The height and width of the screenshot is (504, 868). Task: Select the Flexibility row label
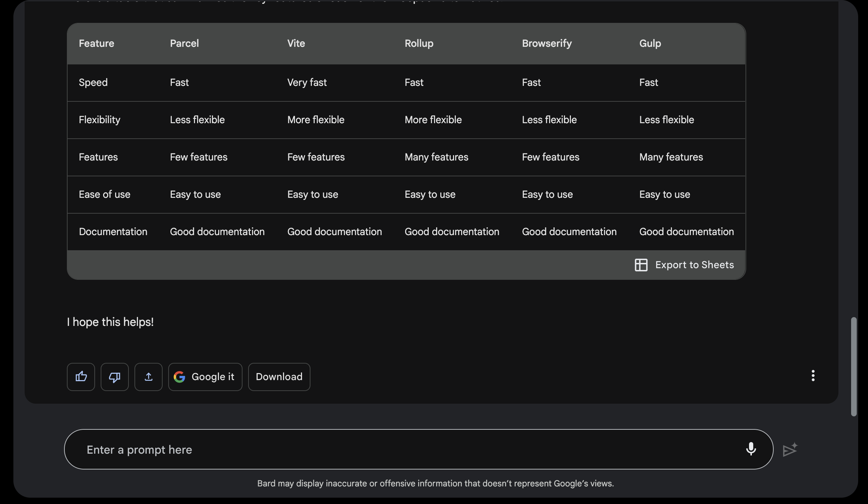tap(100, 120)
